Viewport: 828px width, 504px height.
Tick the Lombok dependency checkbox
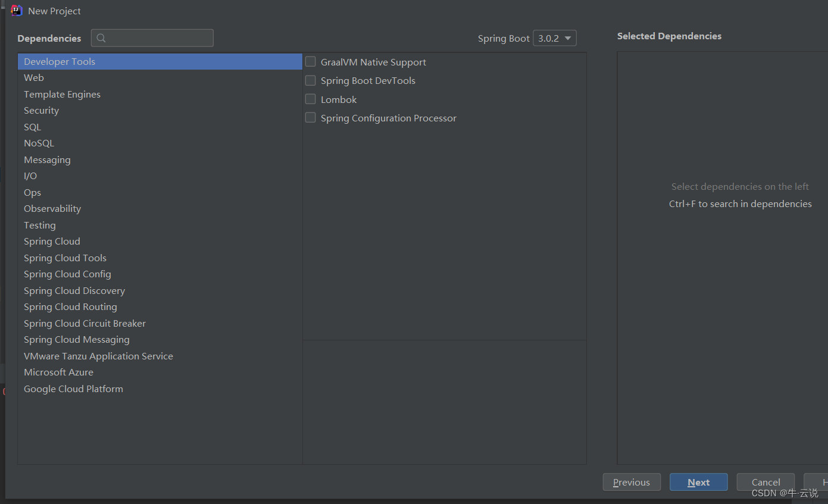[310, 99]
